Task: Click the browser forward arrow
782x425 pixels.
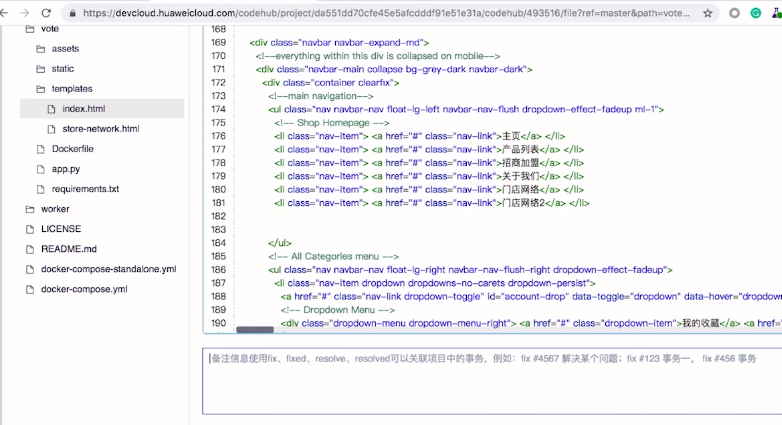Action: click(x=24, y=13)
